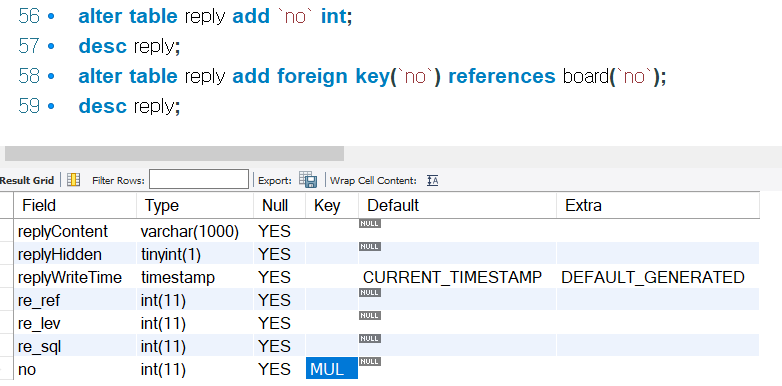Click the tinyint(1) type cell
The image size is (782, 386).
pos(195,254)
